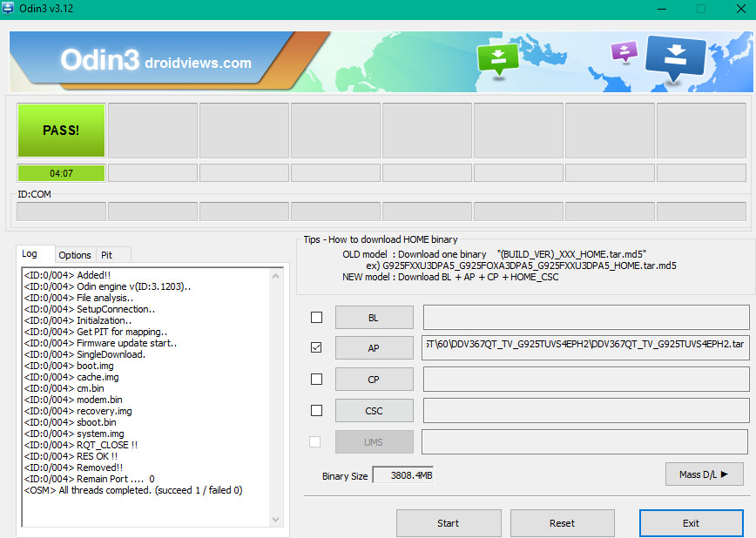The height and width of the screenshot is (538, 756).
Task: Click the Reset button
Action: [x=562, y=523]
